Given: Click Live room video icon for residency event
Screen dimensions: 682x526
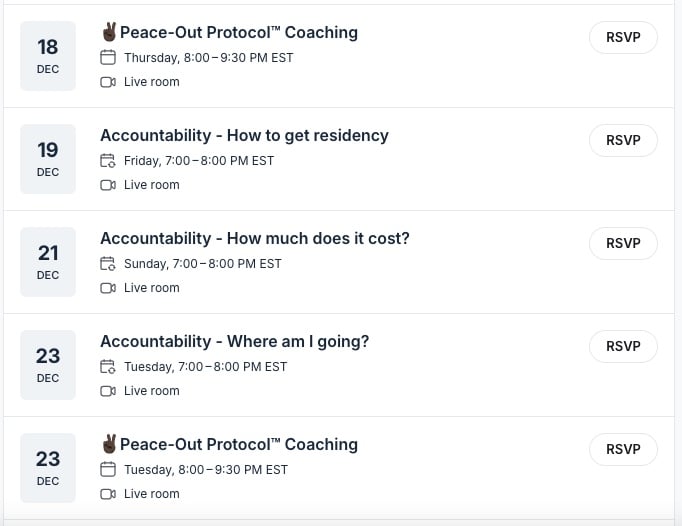Looking at the screenshot, I should coord(108,185).
